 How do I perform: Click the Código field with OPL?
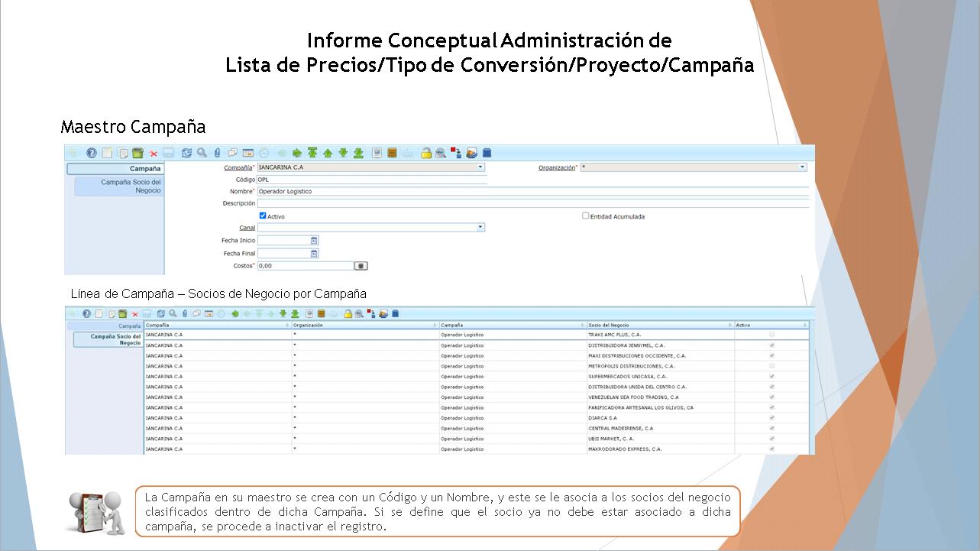click(x=372, y=180)
